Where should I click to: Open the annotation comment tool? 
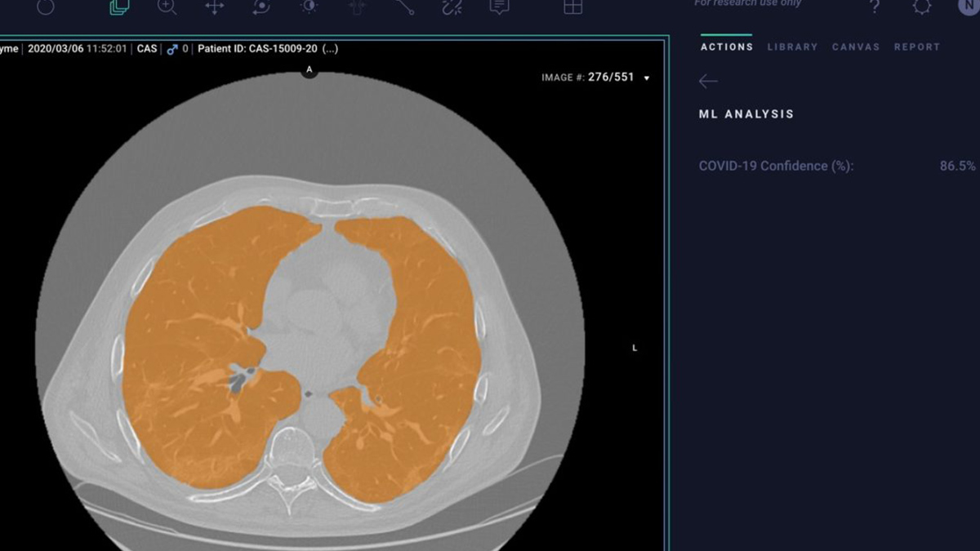click(x=499, y=7)
